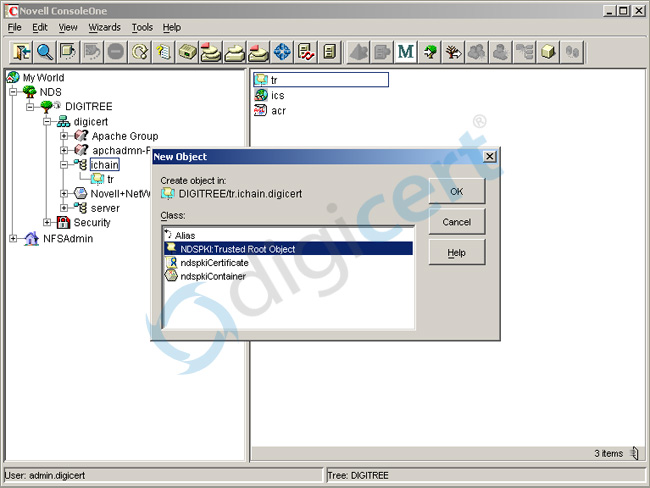Expand the Security container node
The image size is (650, 488).
click(x=47, y=223)
